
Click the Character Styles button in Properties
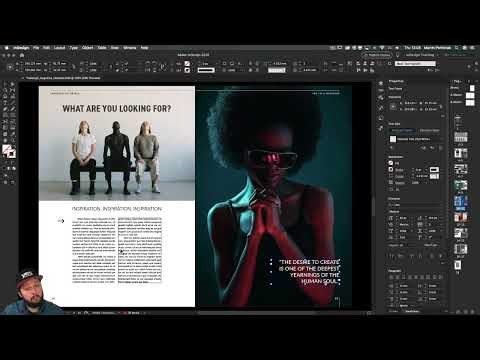tap(429, 130)
